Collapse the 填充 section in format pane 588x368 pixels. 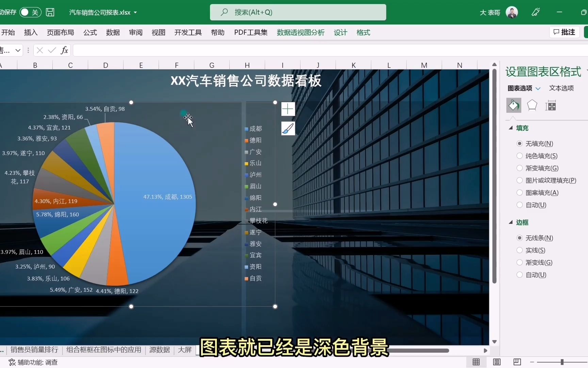[x=511, y=128]
